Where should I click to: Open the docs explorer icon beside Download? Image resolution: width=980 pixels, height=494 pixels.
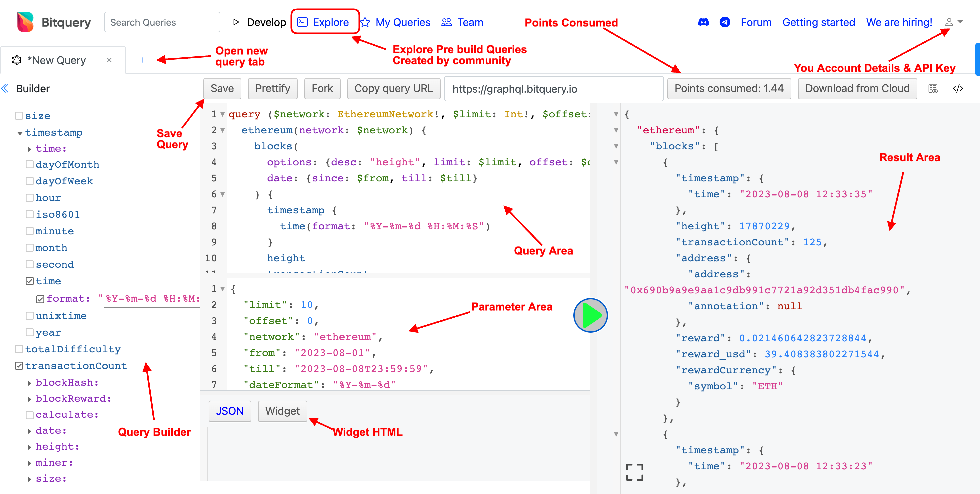(933, 89)
